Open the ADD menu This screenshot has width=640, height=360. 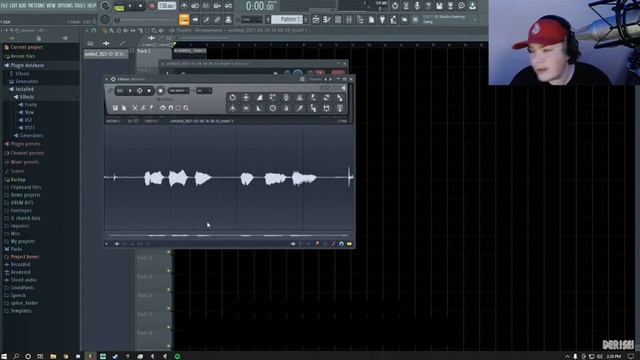(x=22, y=6)
